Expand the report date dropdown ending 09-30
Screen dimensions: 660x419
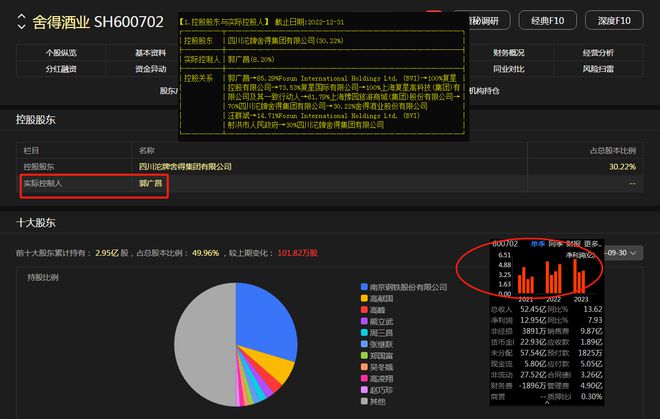click(623, 253)
